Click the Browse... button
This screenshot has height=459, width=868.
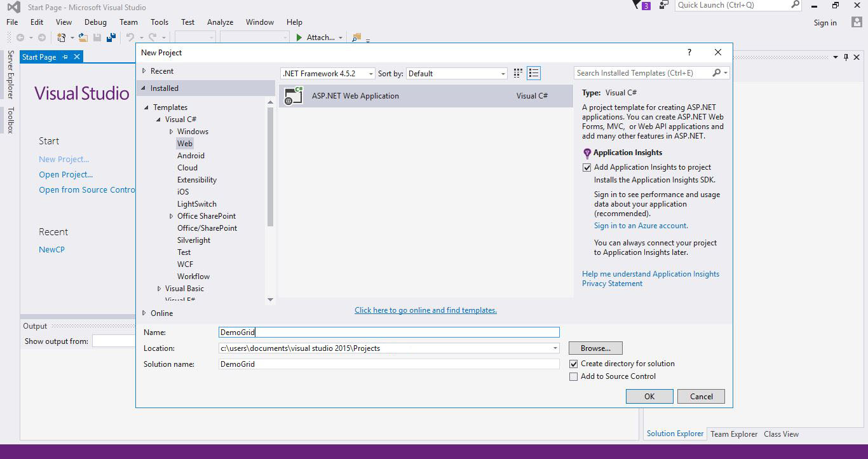[595, 348]
